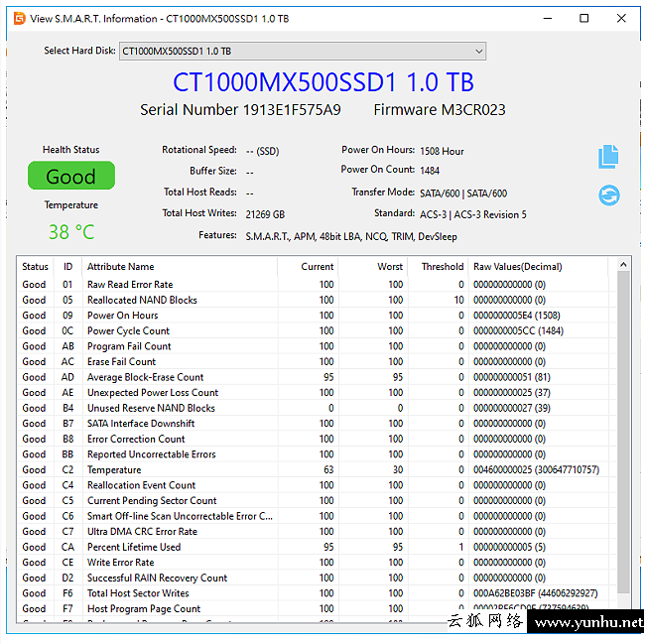Click the scrollbar up arrow in the table
This screenshot has width=647, height=644.
[x=623, y=265]
